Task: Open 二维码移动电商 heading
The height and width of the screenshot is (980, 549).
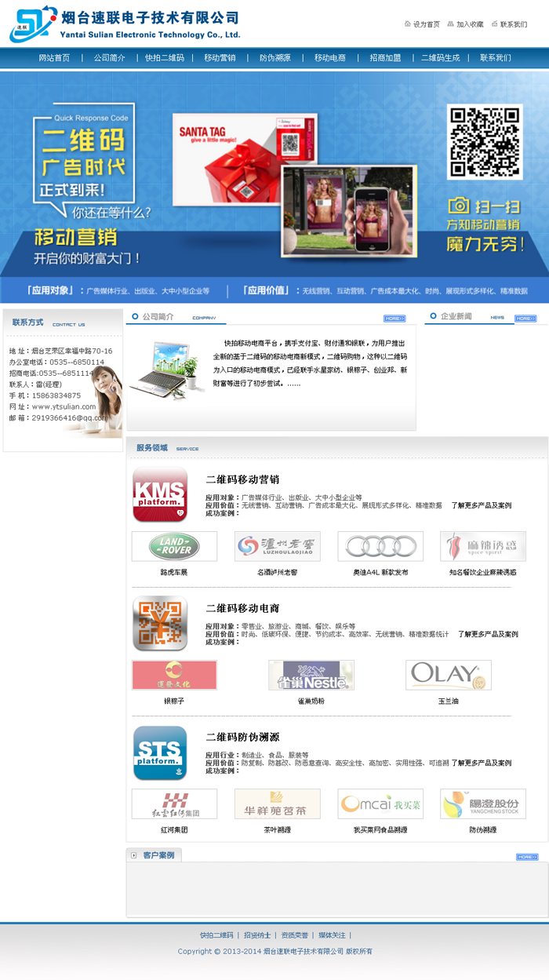Action: click(242, 608)
